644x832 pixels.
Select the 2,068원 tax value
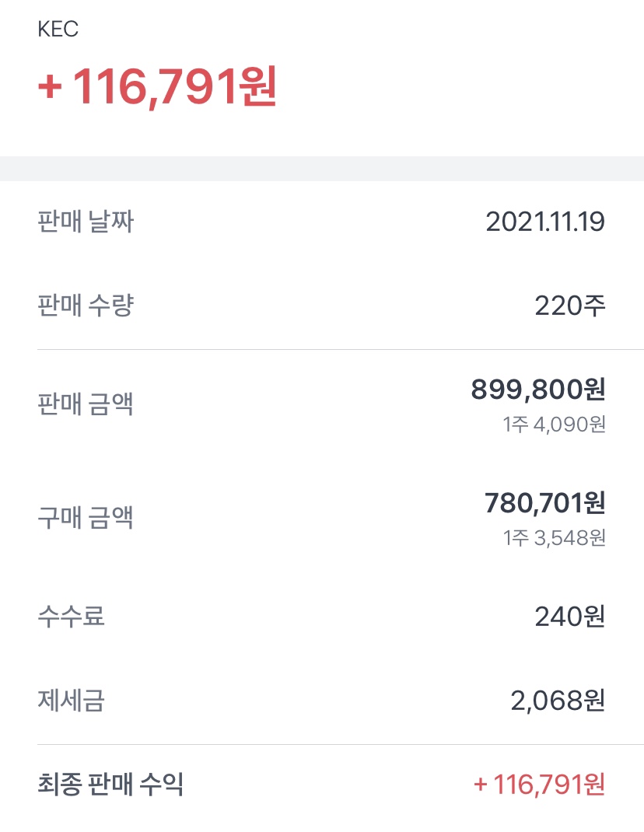coord(558,701)
